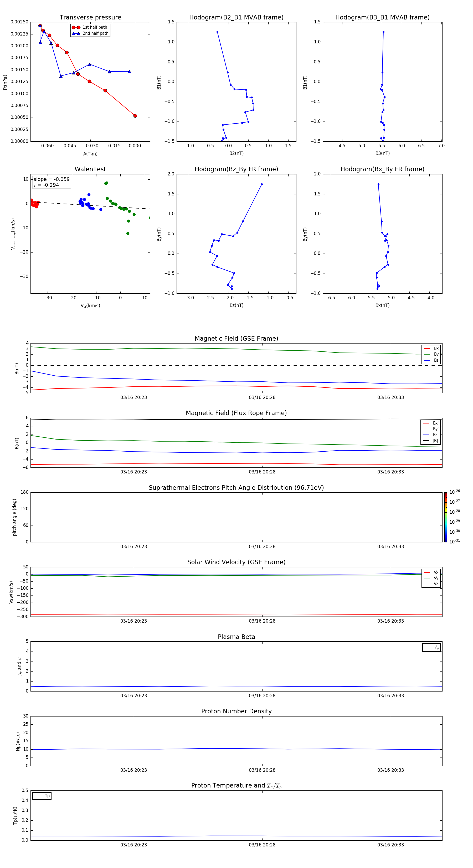473x868 pixels.
Task: Click the 'WalenTest' plot title
Action: [90, 169]
